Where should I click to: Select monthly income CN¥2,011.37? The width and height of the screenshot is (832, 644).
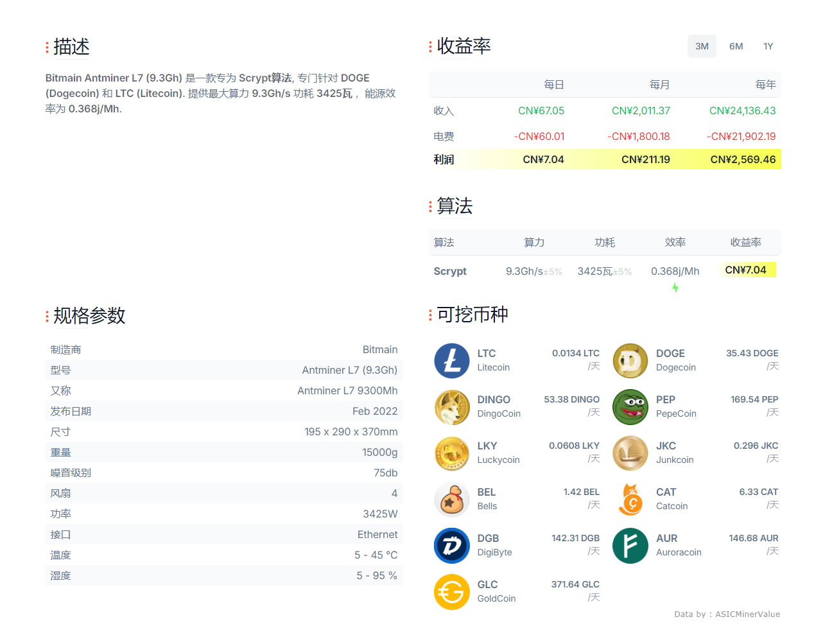(x=641, y=110)
